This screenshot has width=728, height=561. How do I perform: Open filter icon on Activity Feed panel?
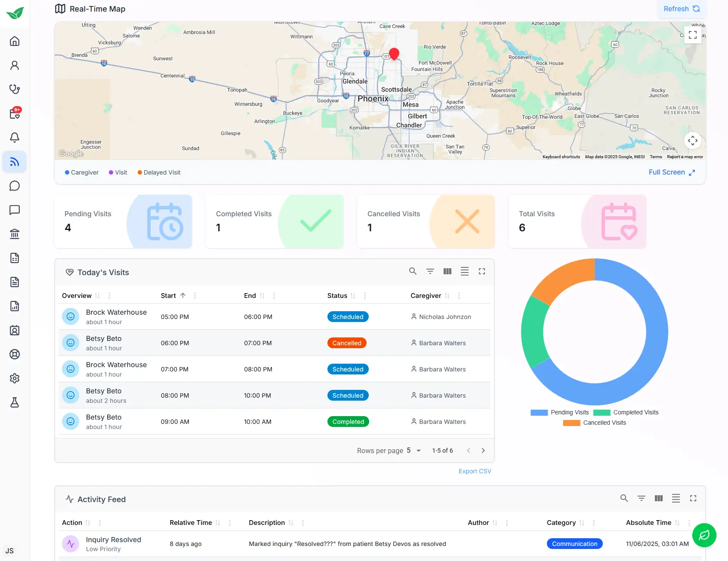[x=642, y=498]
